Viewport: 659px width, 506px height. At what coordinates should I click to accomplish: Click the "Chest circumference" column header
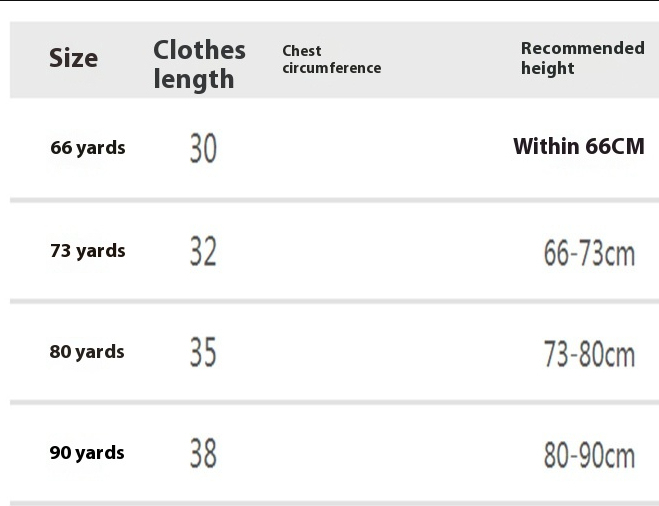pyautogui.click(x=331, y=59)
